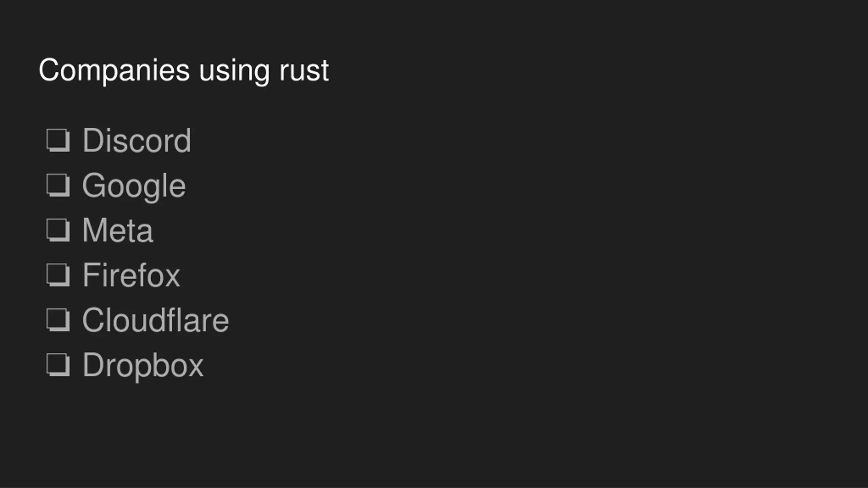868x488 pixels.
Task: Click the 'Companies using rust' slide title
Action: click(x=184, y=70)
